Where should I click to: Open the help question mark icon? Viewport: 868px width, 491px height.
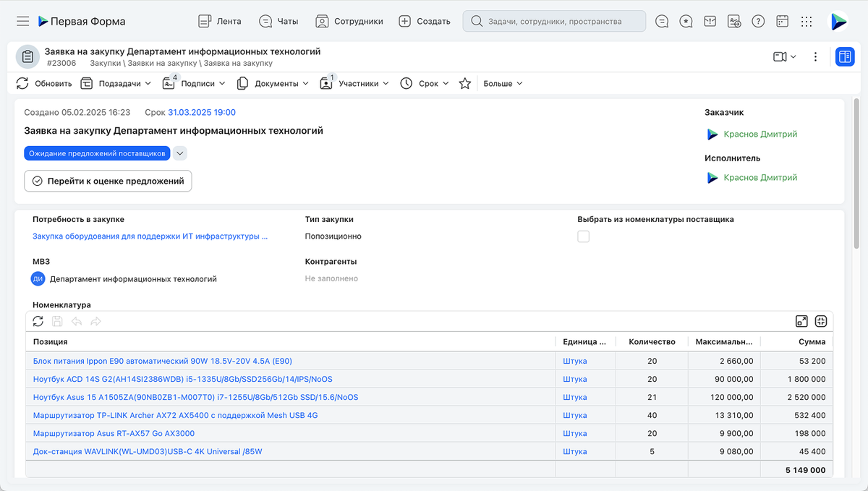pyautogui.click(x=758, y=22)
